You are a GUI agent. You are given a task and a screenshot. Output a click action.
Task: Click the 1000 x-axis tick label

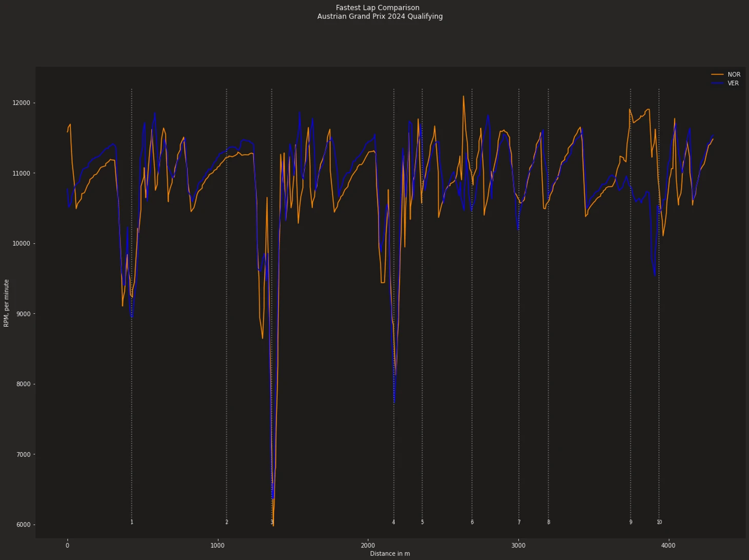coord(218,546)
